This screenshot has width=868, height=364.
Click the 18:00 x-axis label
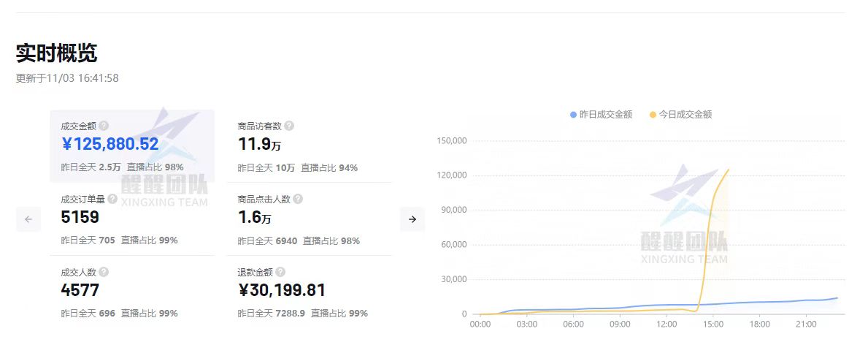[x=759, y=325]
